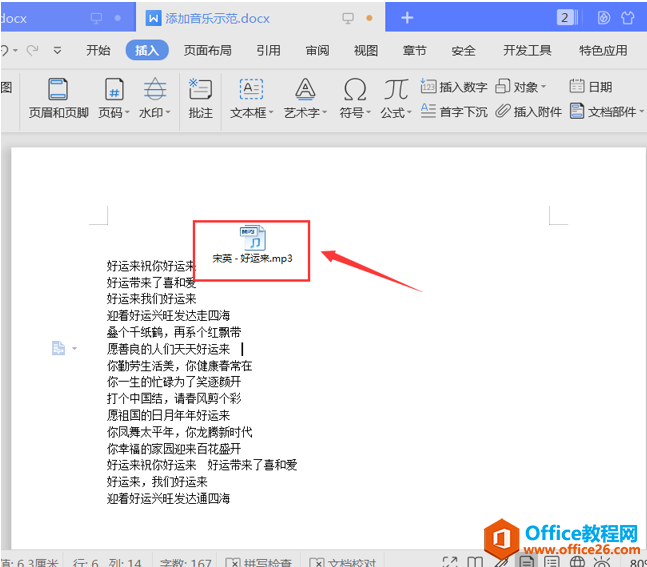Image resolution: width=647 pixels, height=567 pixels.
Task: Click the WordArt 艺术字 icon
Action: click(x=305, y=89)
